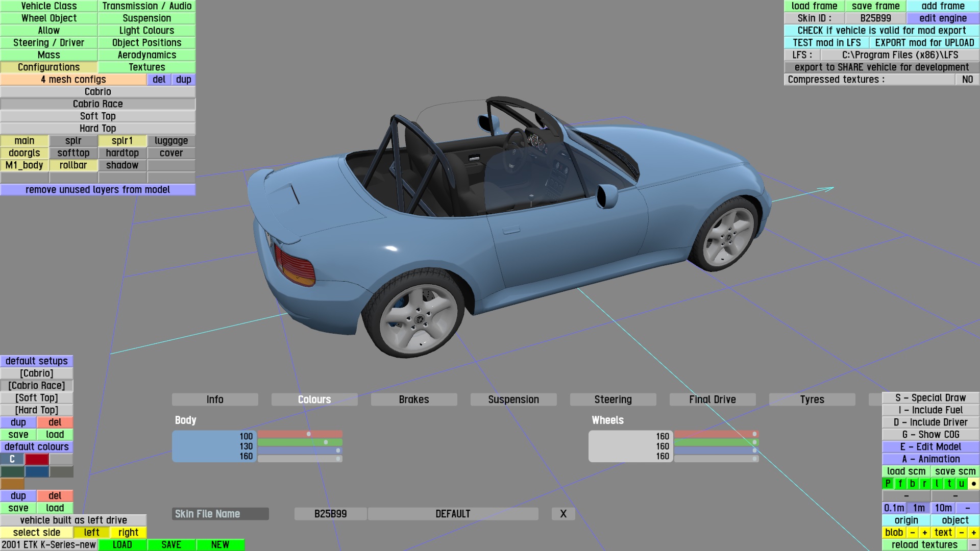Image resolution: width=980 pixels, height=551 pixels.
Task: Click minus next to text size
Action: click(961, 532)
